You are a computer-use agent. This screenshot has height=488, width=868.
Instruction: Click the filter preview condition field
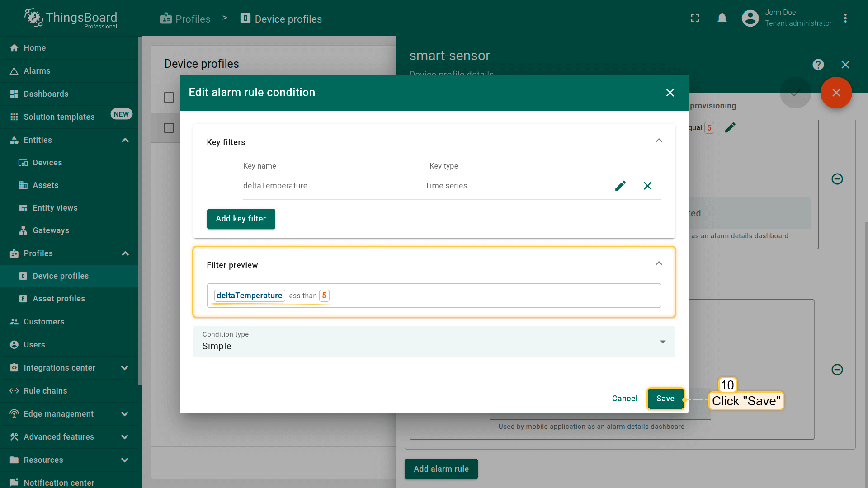434,296
